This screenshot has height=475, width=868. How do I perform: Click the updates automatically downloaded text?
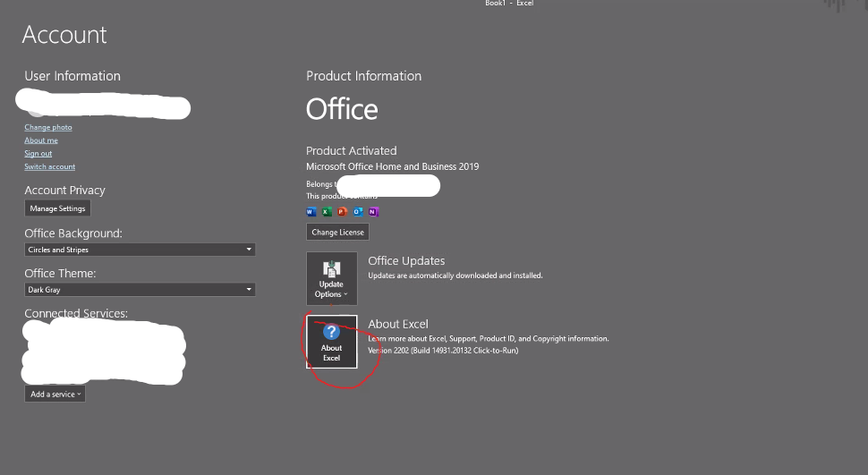click(x=455, y=276)
